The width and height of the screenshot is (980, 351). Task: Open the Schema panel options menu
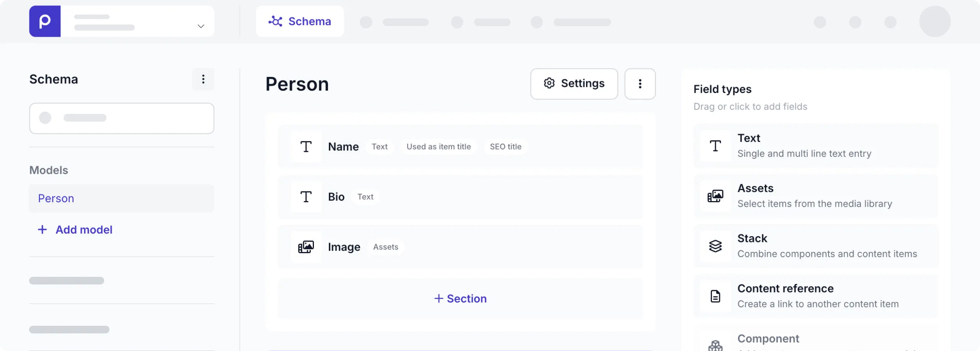[203, 79]
